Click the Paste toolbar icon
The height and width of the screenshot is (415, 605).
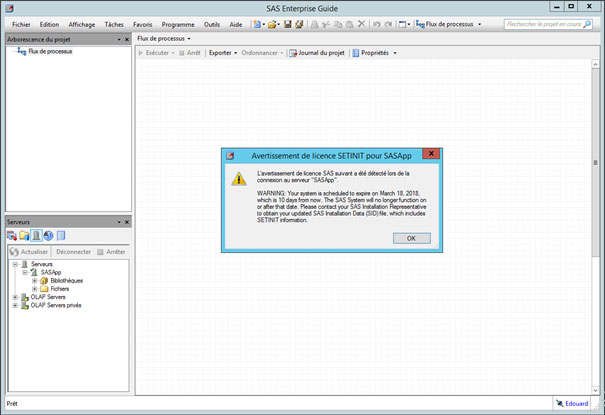[350, 24]
